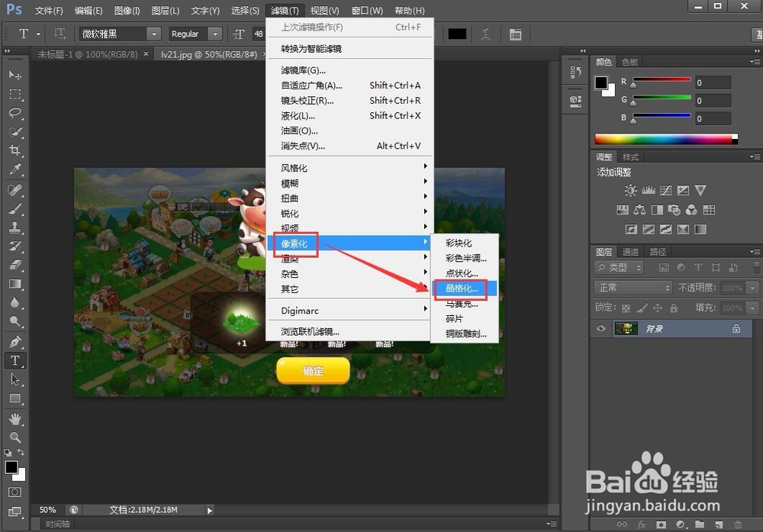Screen dimensions: 763x532
Task: Toggle lock image pixels
Action: [642, 308]
